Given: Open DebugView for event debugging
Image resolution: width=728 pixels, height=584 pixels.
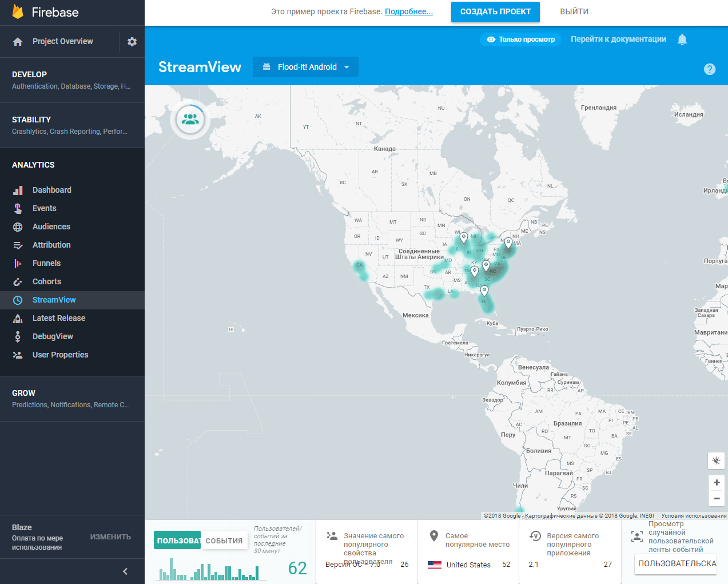Looking at the screenshot, I should coord(53,336).
